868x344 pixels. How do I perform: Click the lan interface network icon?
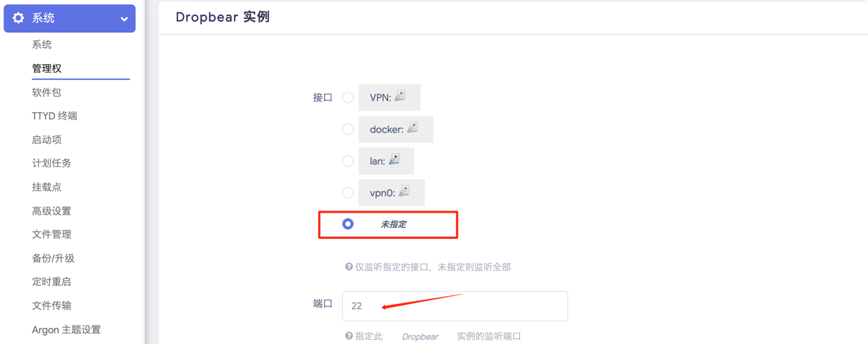coord(394,160)
